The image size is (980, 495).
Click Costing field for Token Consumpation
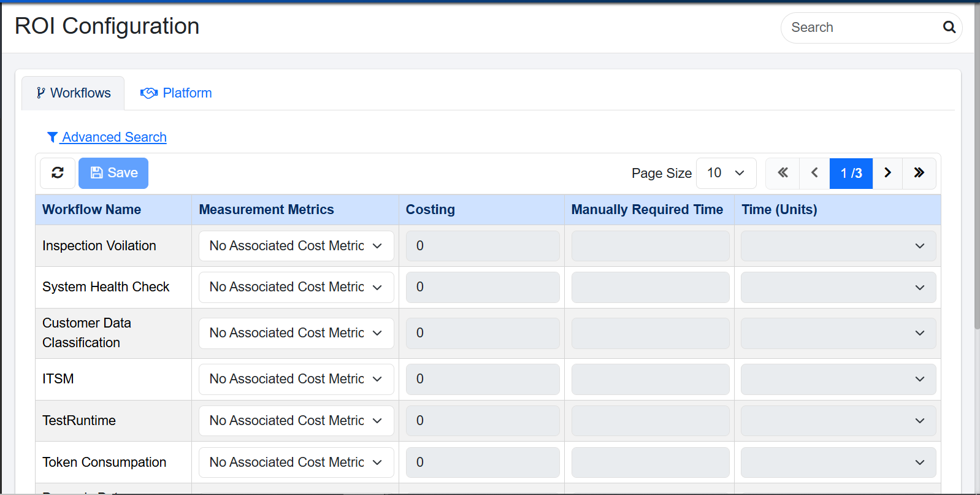click(482, 462)
